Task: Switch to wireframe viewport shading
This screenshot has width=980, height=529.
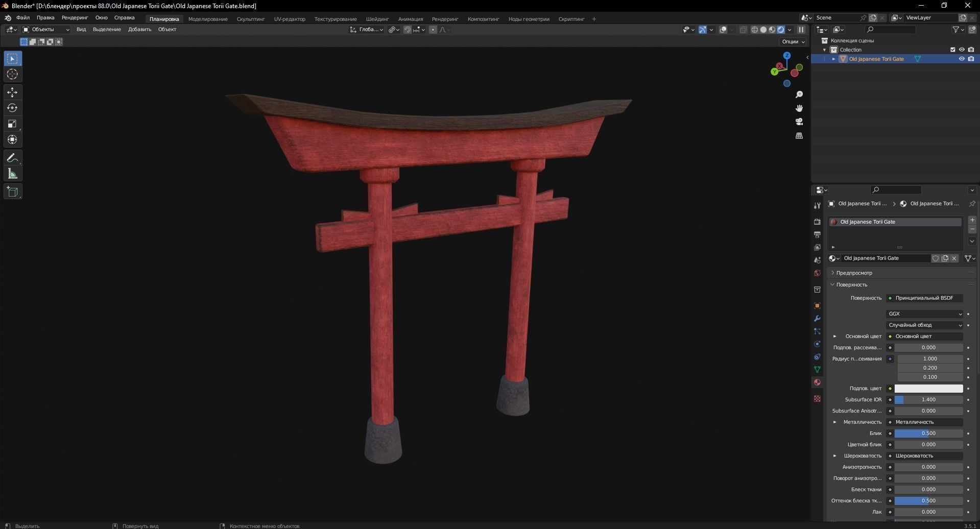Action: (754, 30)
